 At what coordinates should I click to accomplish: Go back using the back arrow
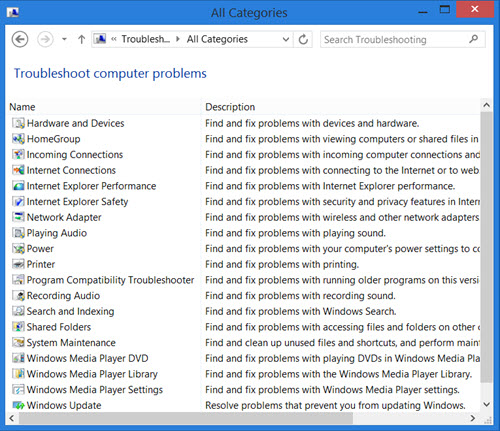(x=20, y=39)
